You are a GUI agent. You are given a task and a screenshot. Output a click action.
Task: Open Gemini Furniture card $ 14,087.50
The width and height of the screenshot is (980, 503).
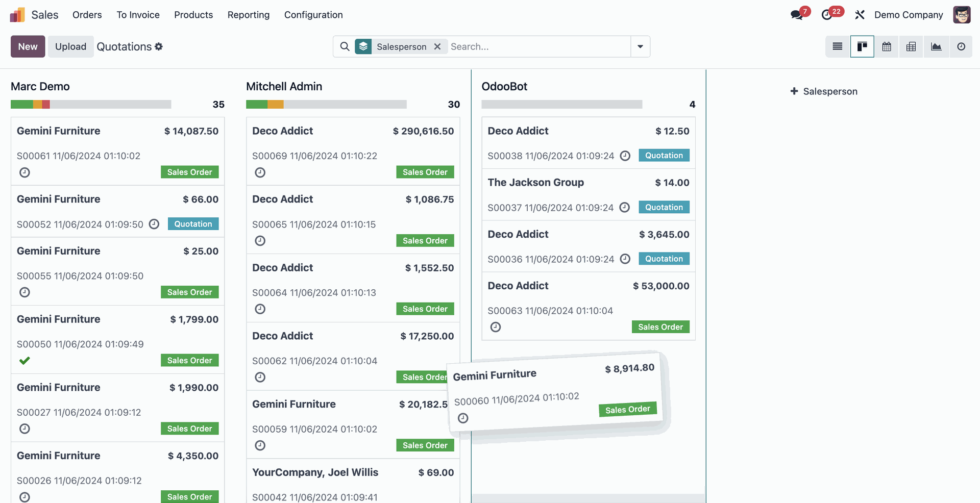pos(117,151)
